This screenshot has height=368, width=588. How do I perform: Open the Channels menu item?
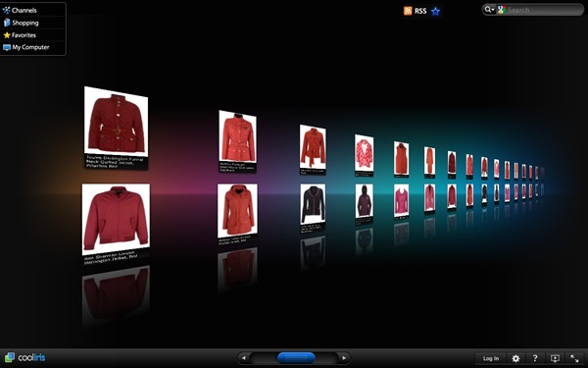[x=33, y=10]
